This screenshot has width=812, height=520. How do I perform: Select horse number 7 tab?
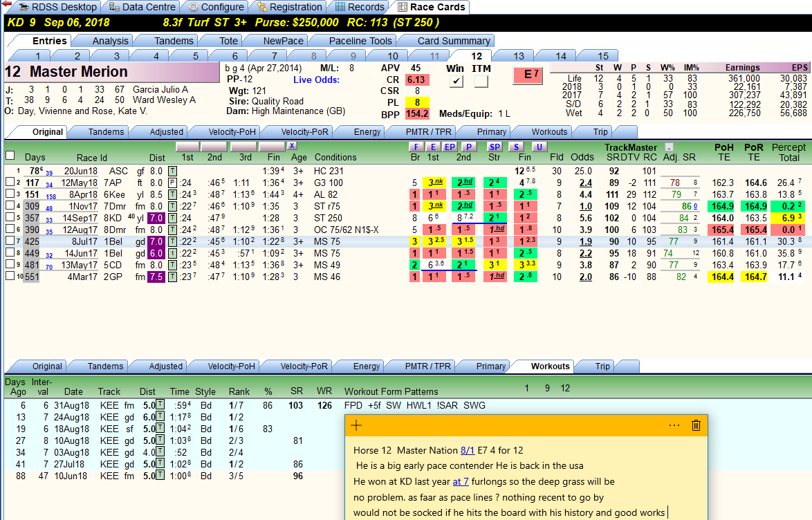pos(274,56)
